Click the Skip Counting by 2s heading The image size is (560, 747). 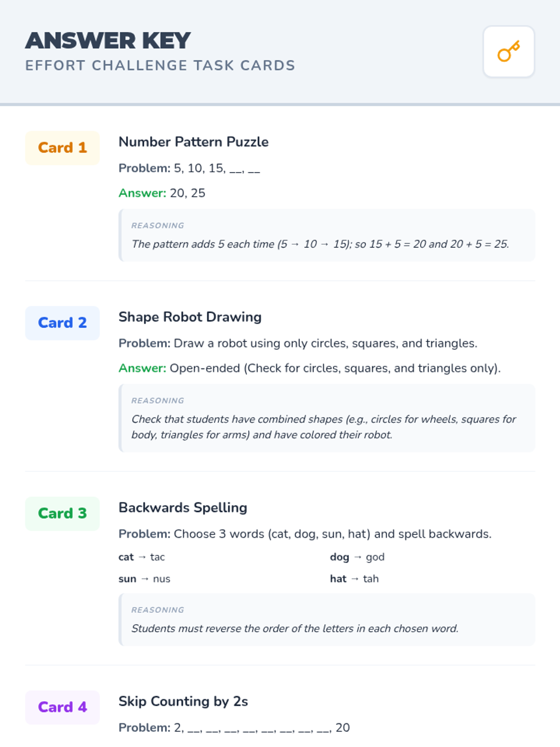183,701
